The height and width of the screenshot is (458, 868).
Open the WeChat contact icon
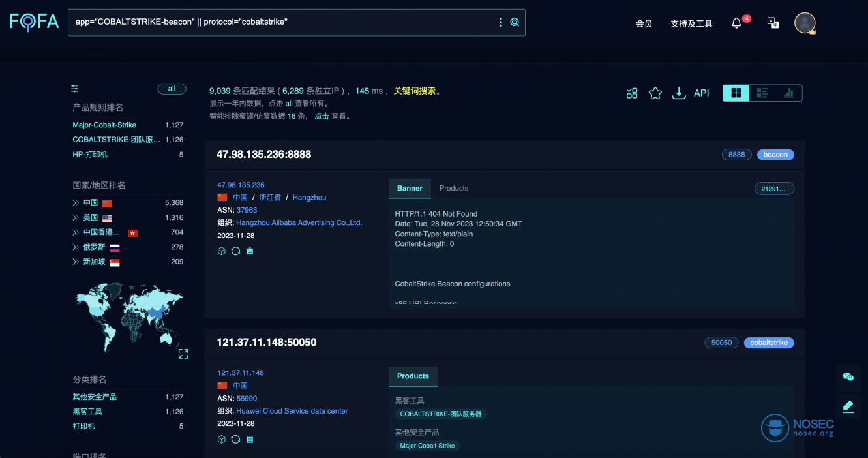click(848, 376)
